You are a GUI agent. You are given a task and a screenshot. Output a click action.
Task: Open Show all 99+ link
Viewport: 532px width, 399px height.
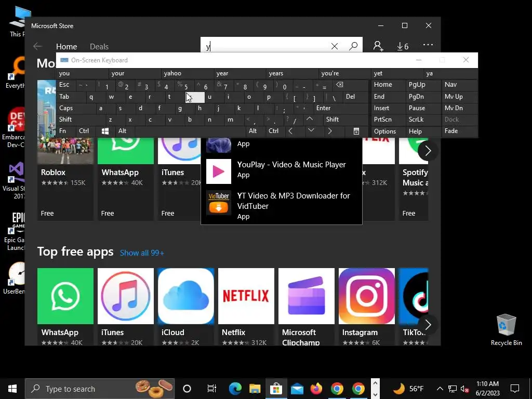tap(142, 253)
